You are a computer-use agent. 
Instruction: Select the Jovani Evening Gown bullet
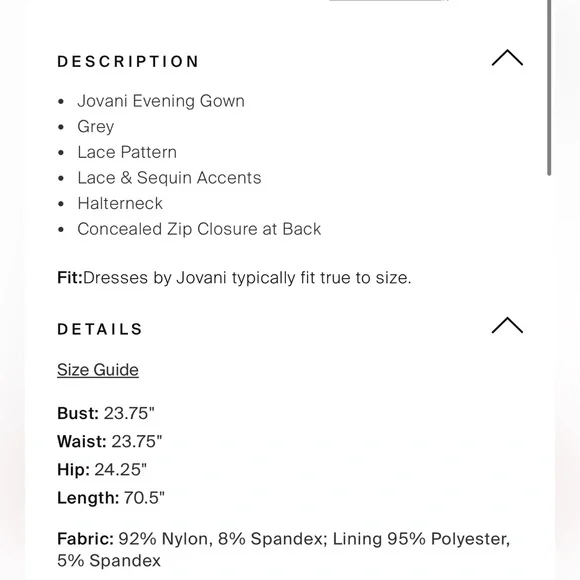click(161, 101)
